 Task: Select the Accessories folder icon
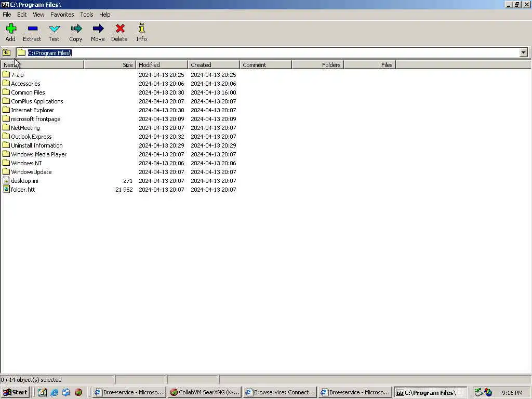(6, 83)
